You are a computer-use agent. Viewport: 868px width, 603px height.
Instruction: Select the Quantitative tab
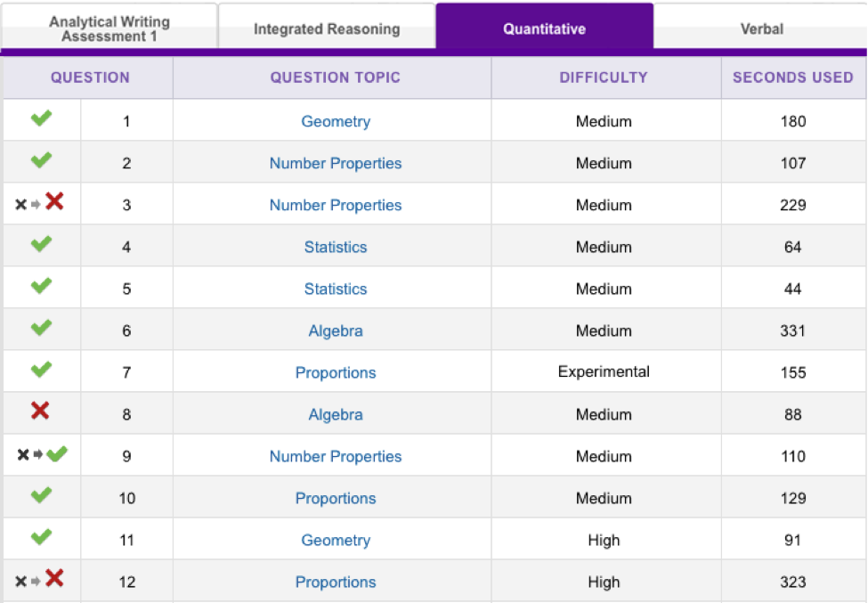[544, 29]
